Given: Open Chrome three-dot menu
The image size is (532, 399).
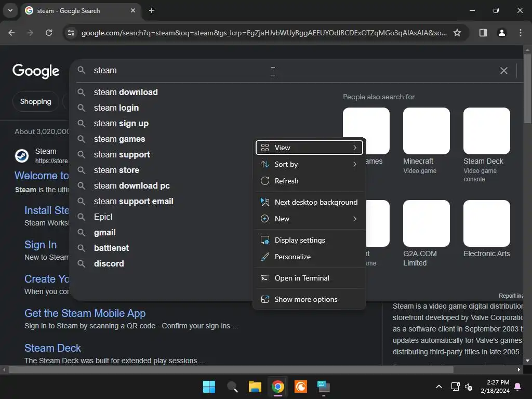Looking at the screenshot, I should click(520, 33).
